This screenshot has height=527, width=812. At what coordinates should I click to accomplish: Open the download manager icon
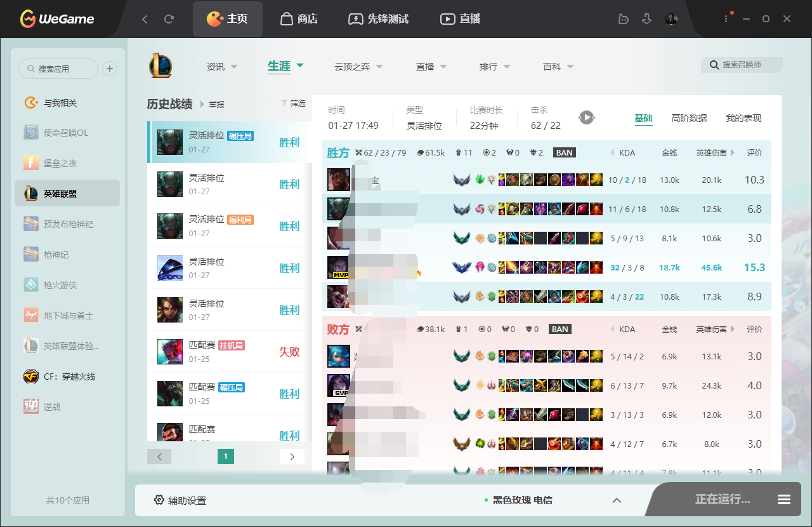[647, 19]
